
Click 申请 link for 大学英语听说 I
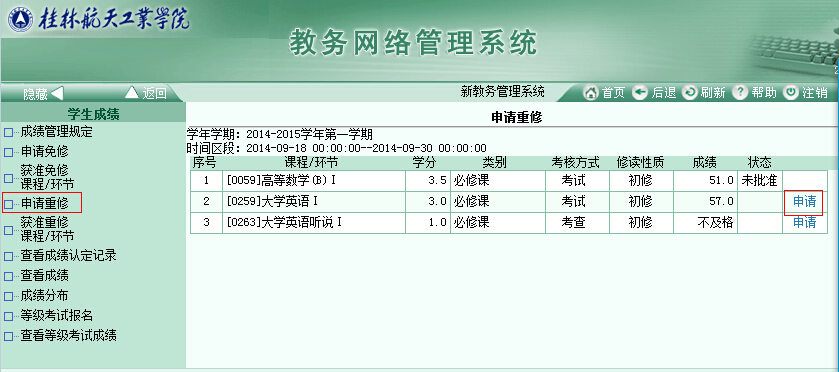pos(804,223)
